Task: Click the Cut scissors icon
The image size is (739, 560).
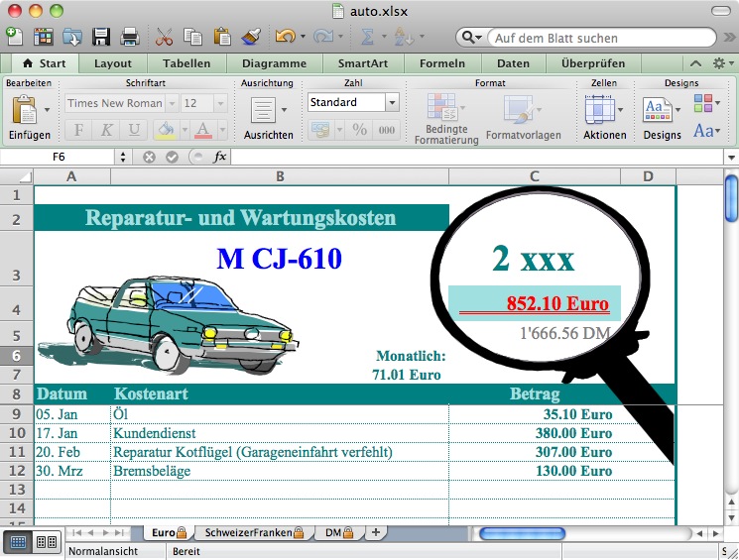Action: coord(165,38)
